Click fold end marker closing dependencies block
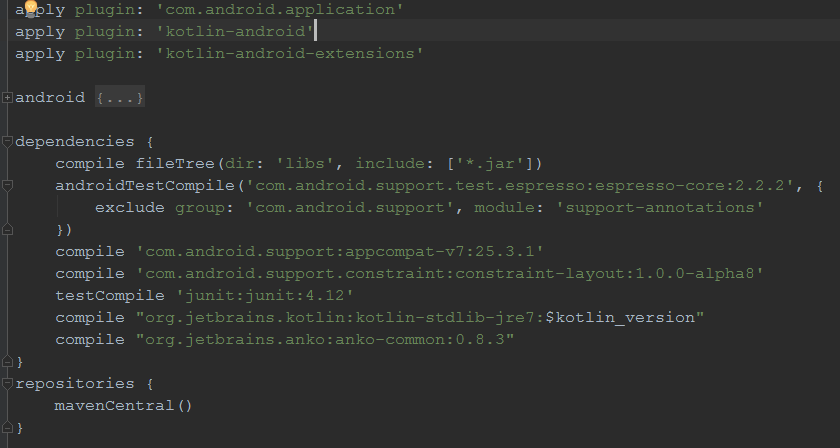 point(7,362)
